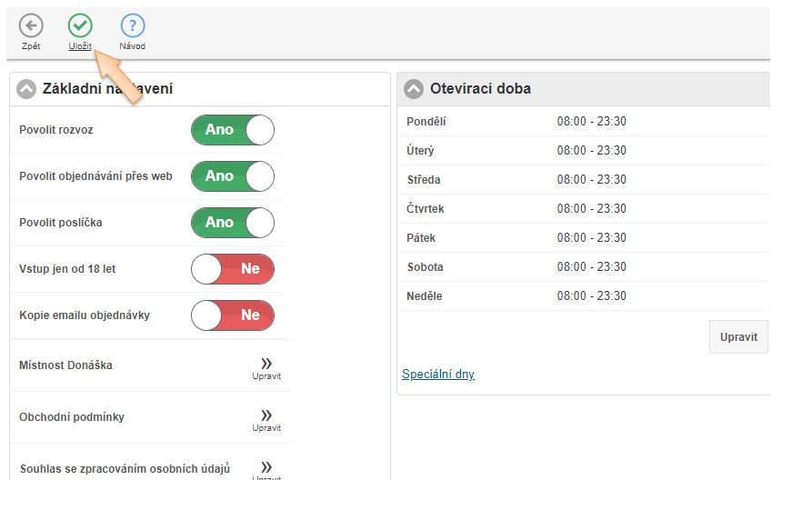Screen dimensions: 812x530
Task: Open the Speciální dny link
Action: 437,375
